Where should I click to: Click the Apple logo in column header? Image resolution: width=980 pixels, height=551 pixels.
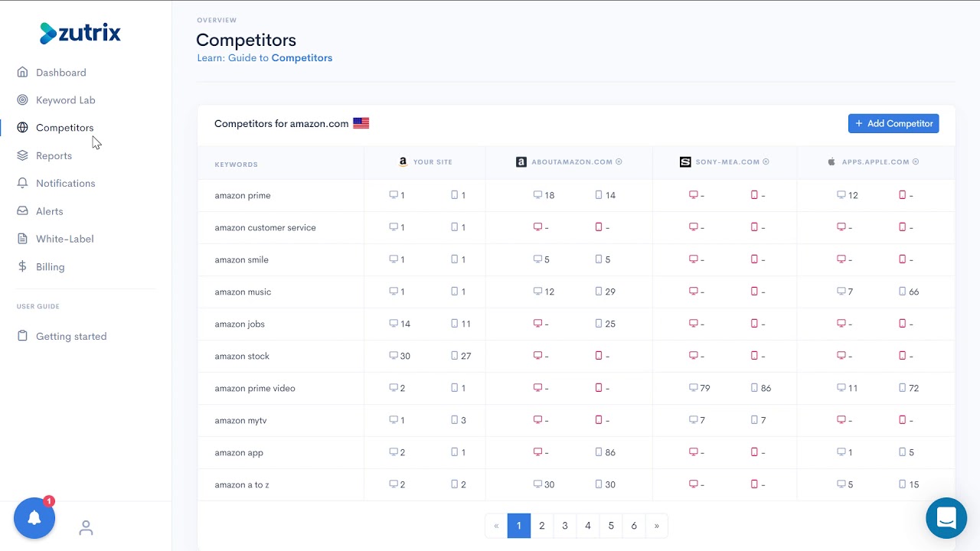(x=831, y=162)
